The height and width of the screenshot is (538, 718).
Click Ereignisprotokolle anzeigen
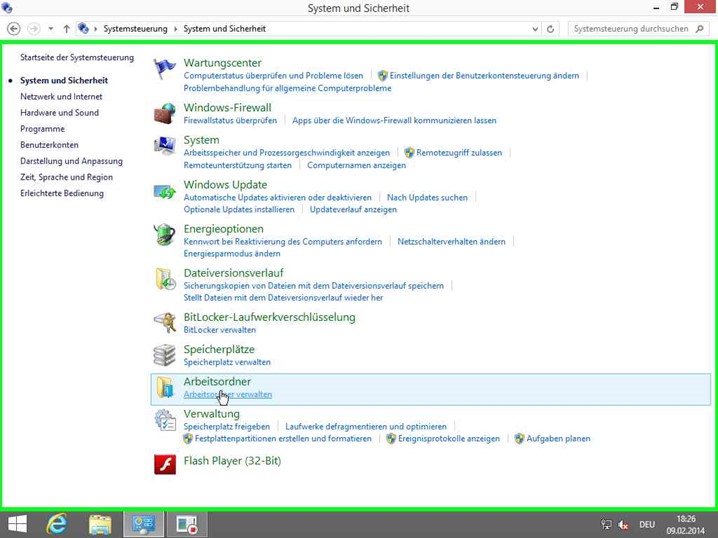click(449, 439)
